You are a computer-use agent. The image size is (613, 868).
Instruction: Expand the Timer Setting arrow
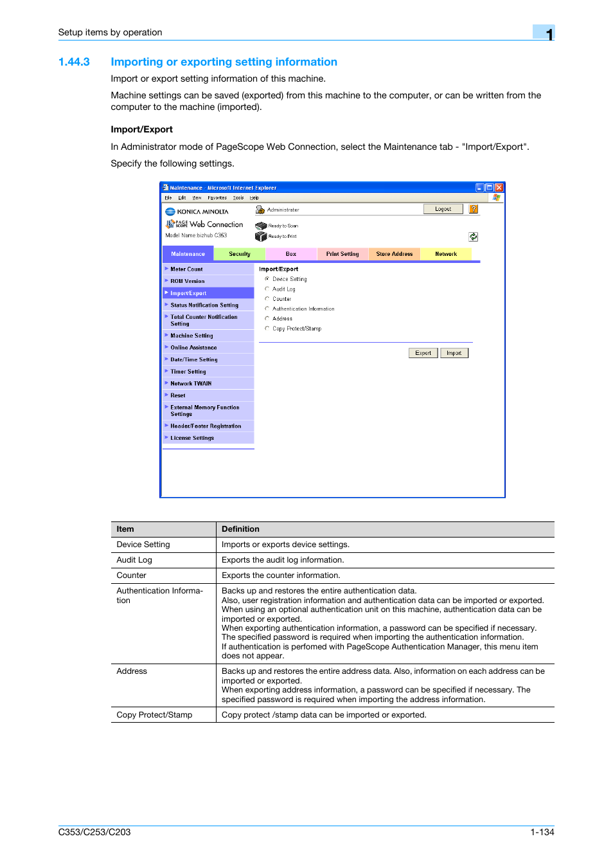pos(166,371)
